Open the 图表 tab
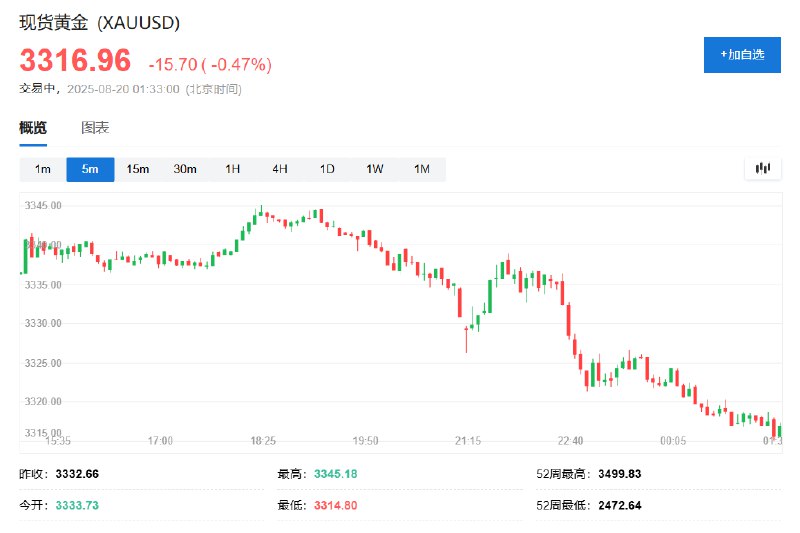This screenshot has height=533, width=800. 95,128
